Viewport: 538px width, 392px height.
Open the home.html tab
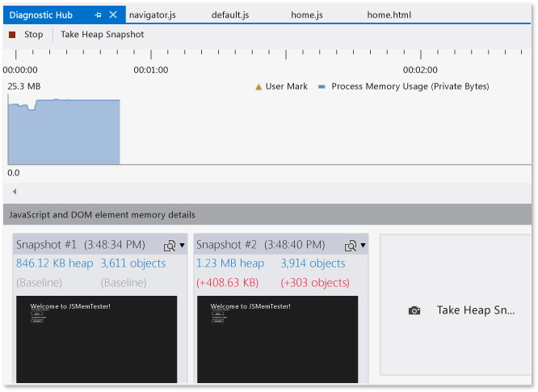point(389,15)
